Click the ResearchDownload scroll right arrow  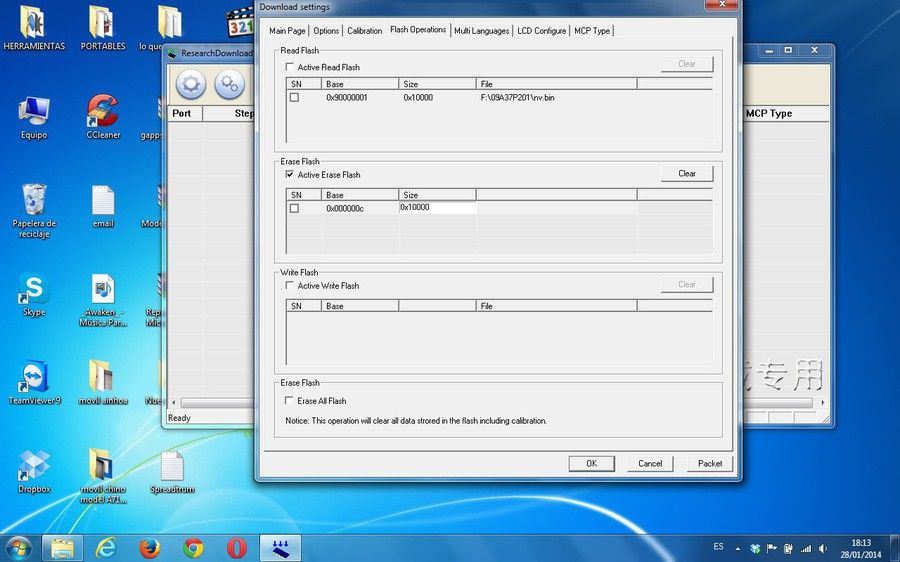click(x=822, y=403)
